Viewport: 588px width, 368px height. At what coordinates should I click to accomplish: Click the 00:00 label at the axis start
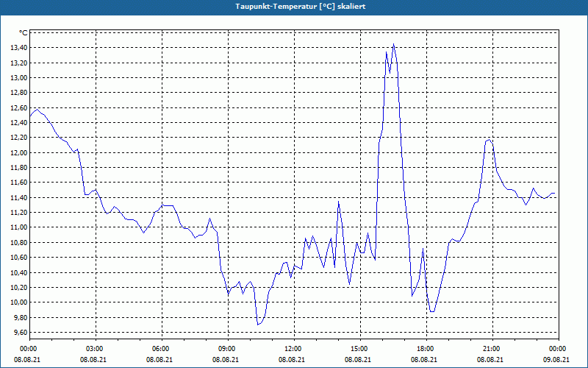(27, 348)
